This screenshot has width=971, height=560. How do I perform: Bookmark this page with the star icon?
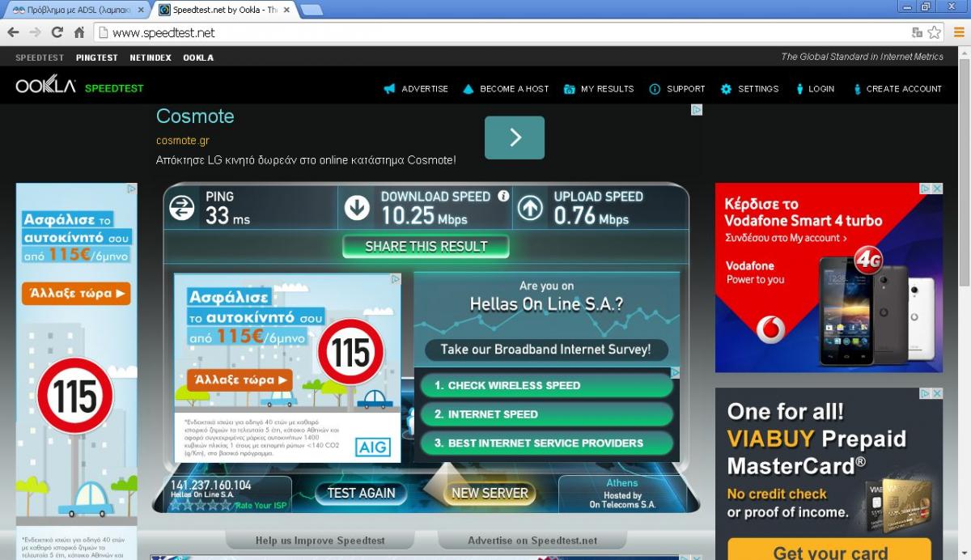935,32
